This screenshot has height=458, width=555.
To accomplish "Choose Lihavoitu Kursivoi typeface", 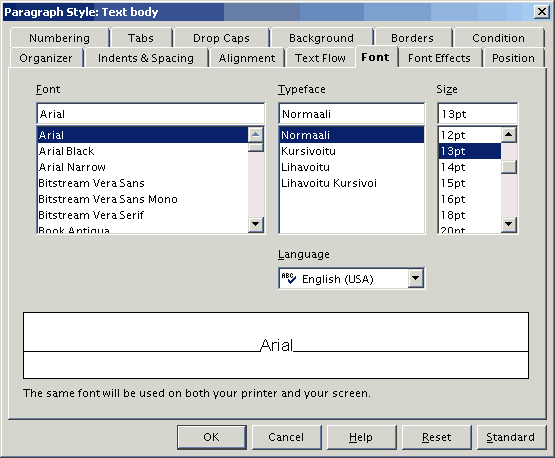I will point(352,183).
